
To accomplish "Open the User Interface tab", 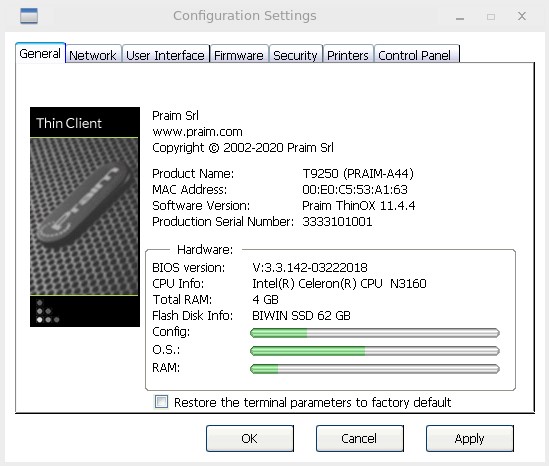I will pyautogui.click(x=165, y=55).
